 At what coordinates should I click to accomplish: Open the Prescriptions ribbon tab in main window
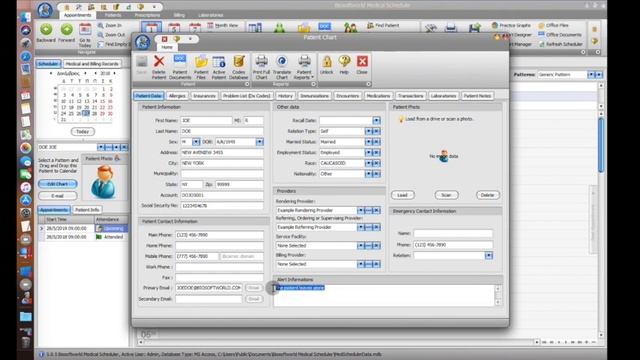(147, 15)
